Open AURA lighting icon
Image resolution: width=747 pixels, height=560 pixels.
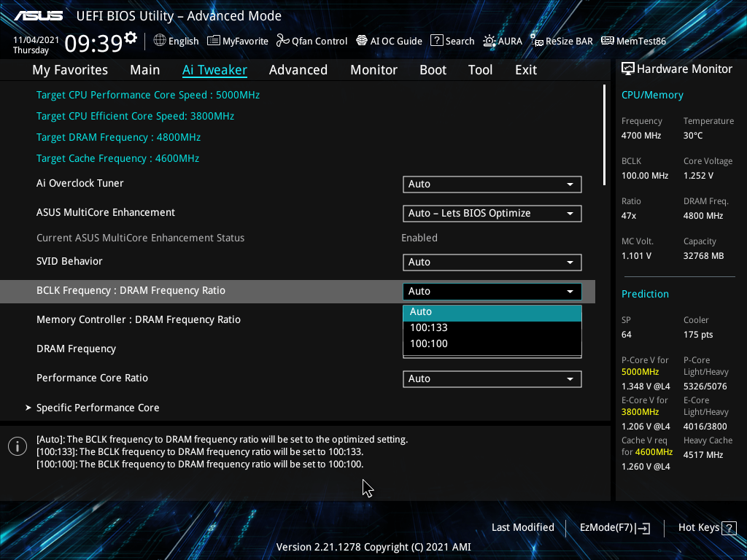489,41
